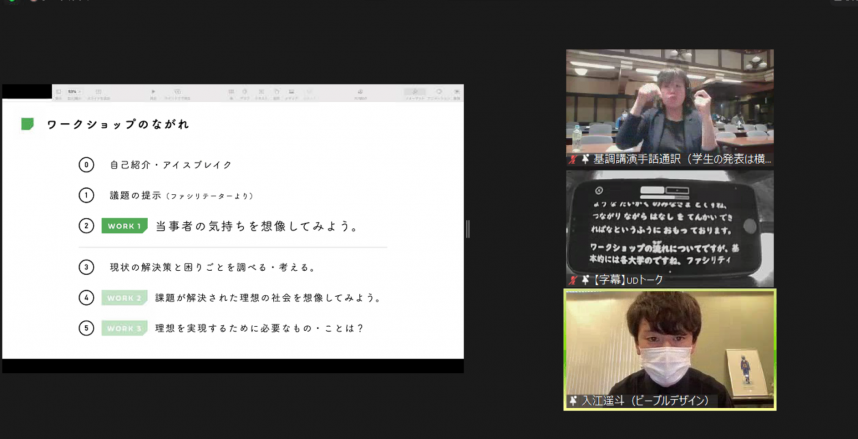Viewport: 858px width, 439px height.
Task: Click the green WORK 1 badge on slide
Action: pos(124,226)
